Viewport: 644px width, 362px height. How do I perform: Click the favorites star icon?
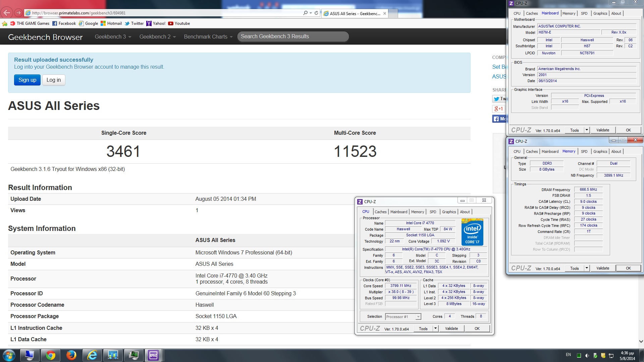click(x=4, y=23)
